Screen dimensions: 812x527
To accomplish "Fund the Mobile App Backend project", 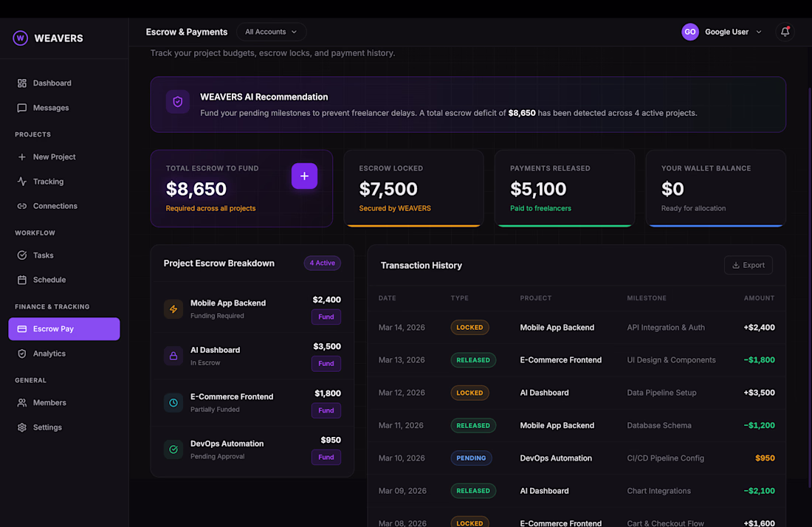I will (326, 317).
